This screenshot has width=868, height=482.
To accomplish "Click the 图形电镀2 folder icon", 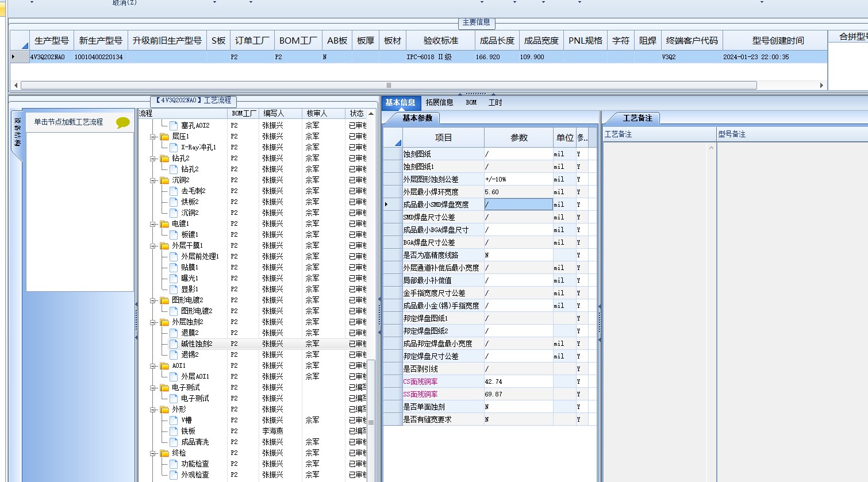I will point(164,300).
